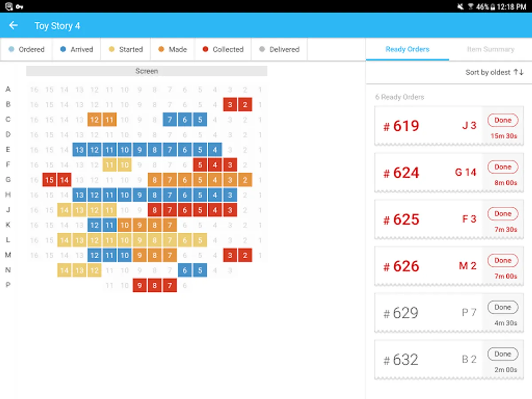This screenshot has width=532, height=399.
Task: Mark order 625 as Done
Action: [503, 214]
